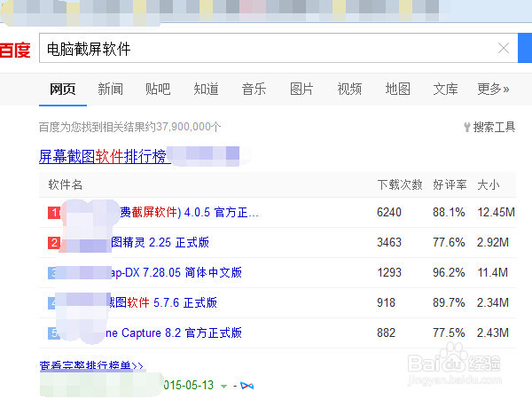Open 搜索工具 search tools

tap(489, 127)
